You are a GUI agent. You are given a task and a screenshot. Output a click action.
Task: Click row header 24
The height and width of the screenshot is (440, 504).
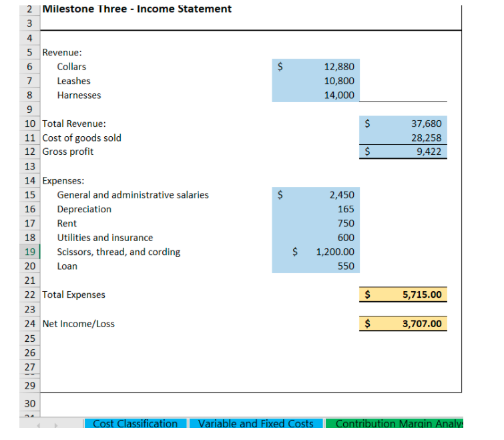(x=29, y=324)
